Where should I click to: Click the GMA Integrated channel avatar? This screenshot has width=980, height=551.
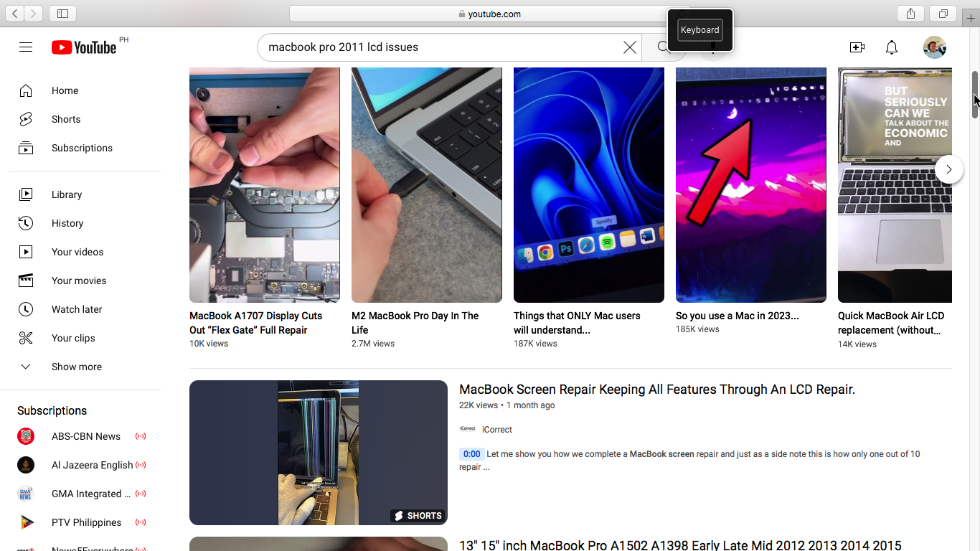(x=26, y=494)
